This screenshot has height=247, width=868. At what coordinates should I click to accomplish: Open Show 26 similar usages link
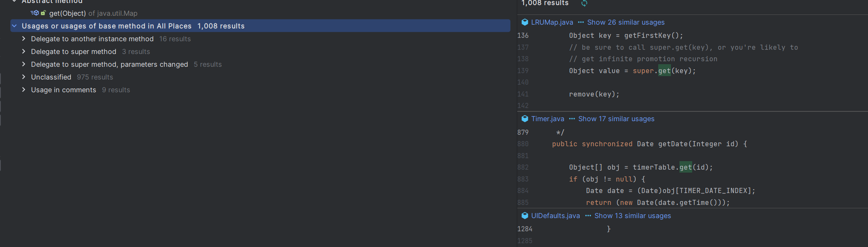tap(626, 22)
